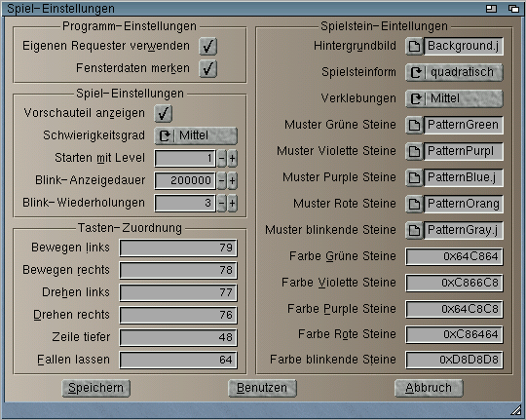Toggle Fensterdaten merken checkbox

click(x=208, y=69)
